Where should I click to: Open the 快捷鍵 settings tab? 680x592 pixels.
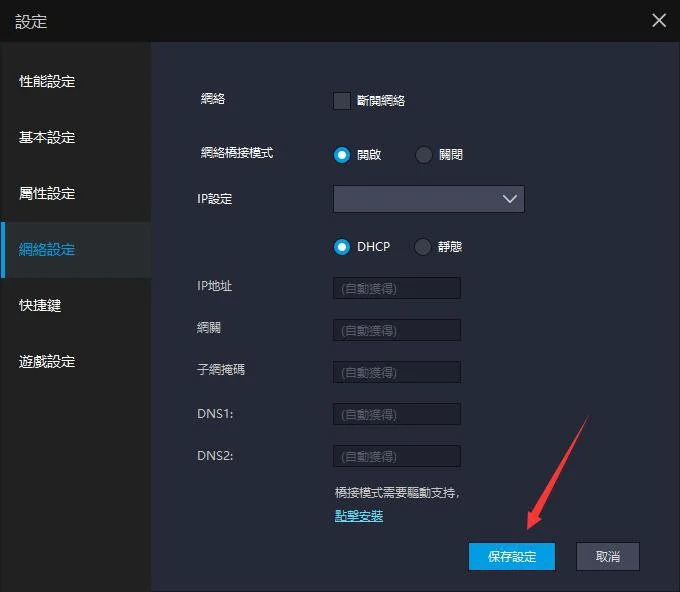[40, 305]
